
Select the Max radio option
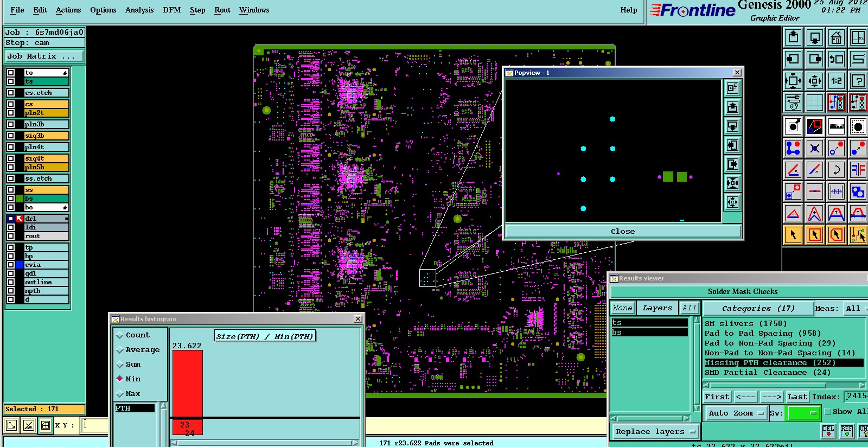120,394
